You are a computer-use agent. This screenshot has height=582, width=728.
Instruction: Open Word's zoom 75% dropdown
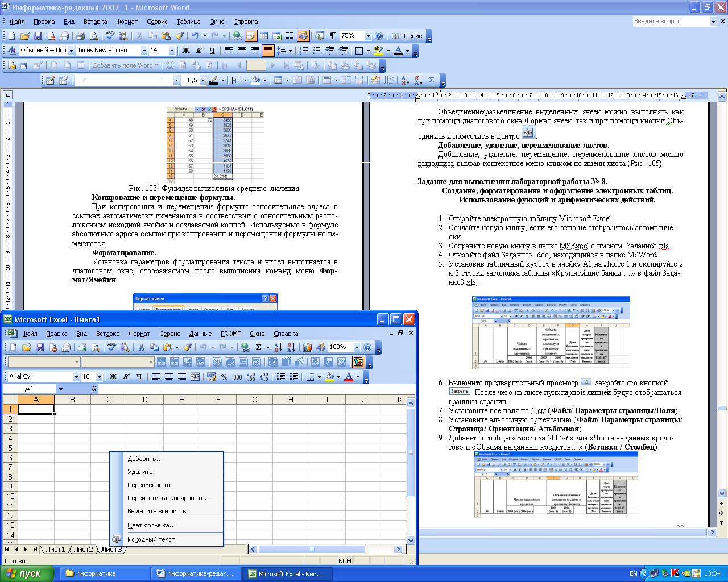pyautogui.click(x=367, y=36)
